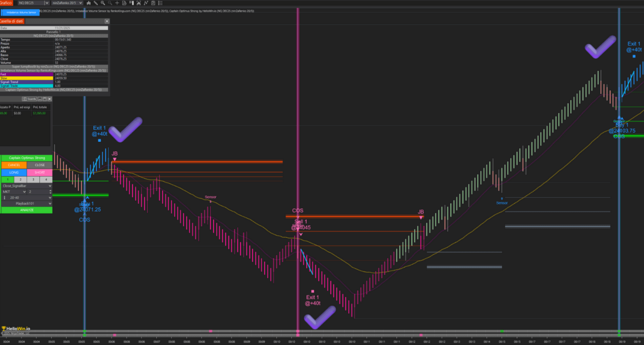
Task: Expand the Close_SignalBar dropdown
Action: click(27, 186)
